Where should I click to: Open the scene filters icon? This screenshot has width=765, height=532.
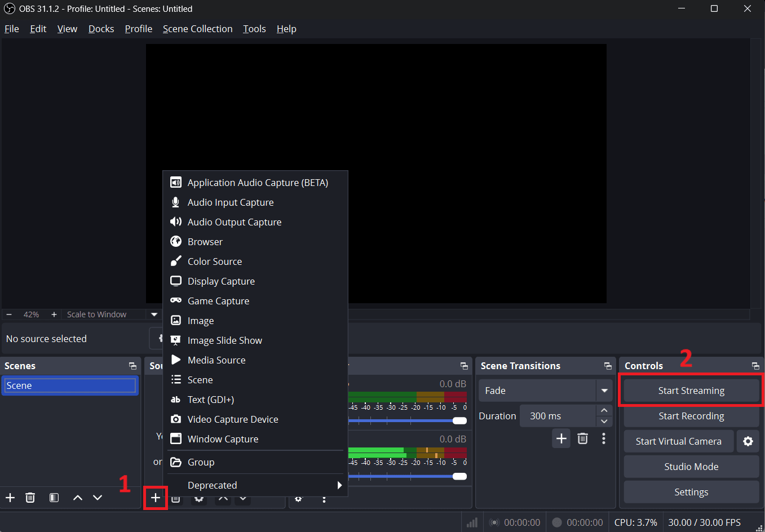tap(54, 498)
